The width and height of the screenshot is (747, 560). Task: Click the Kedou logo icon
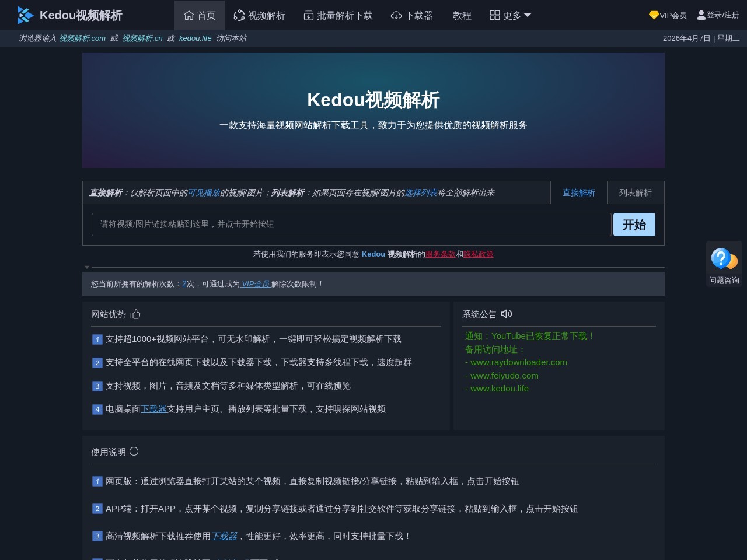24,15
